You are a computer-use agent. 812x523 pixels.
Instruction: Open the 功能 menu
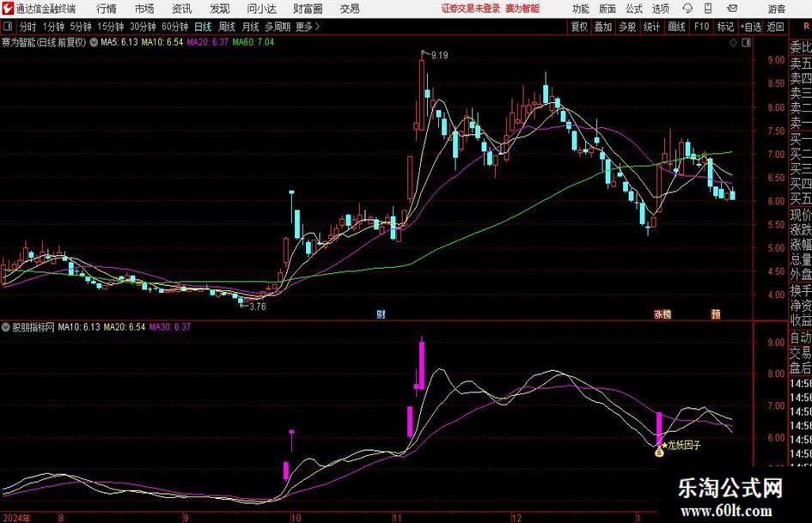[x=581, y=9]
